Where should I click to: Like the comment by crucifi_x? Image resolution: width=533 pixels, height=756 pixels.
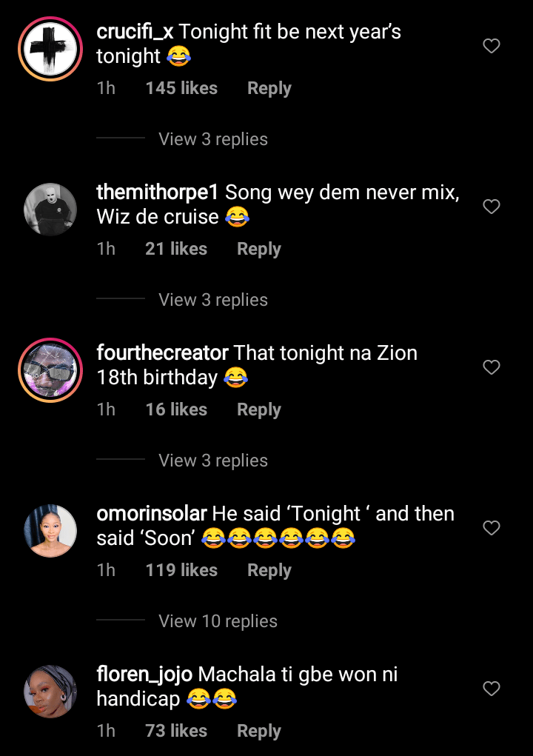click(492, 46)
